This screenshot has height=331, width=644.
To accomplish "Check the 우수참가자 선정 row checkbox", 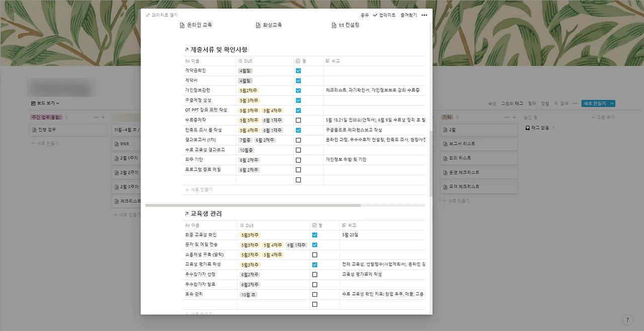I will coord(315,275).
